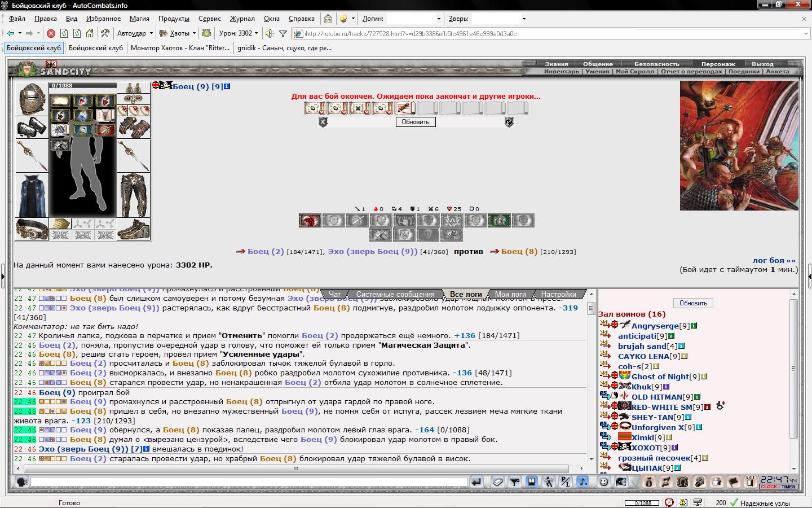Click the earrings equipment slot

pyautogui.click(x=134, y=89)
